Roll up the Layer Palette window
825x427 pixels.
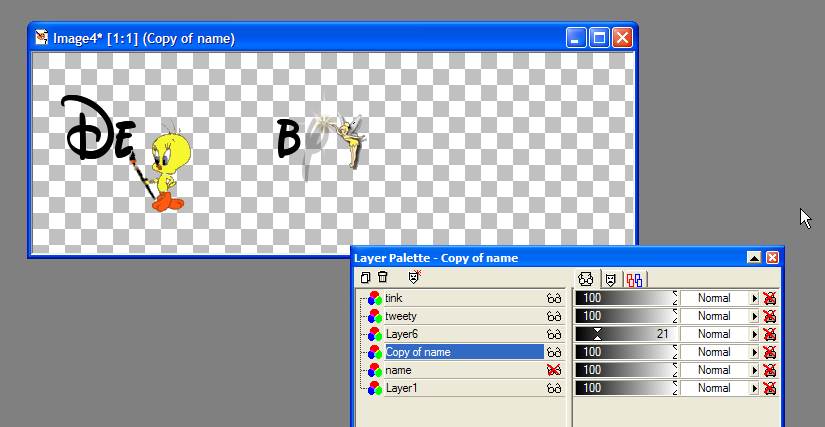(754, 258)
